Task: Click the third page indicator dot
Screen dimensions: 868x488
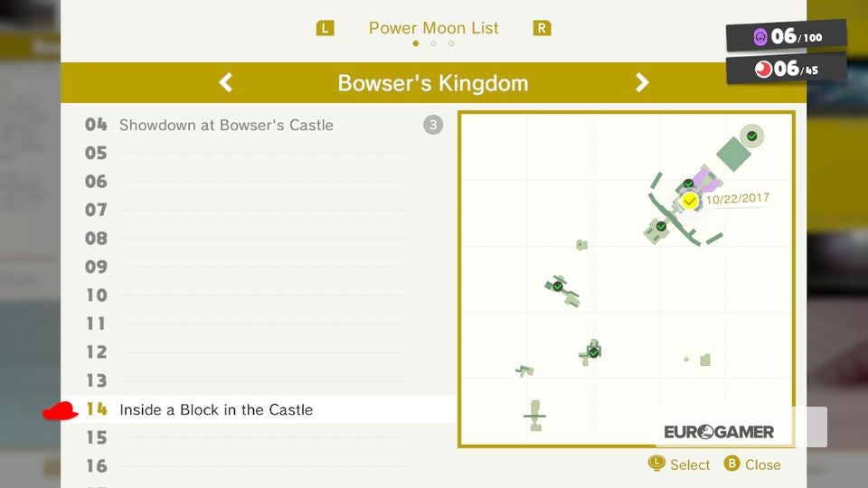Action: click(451, 43)
